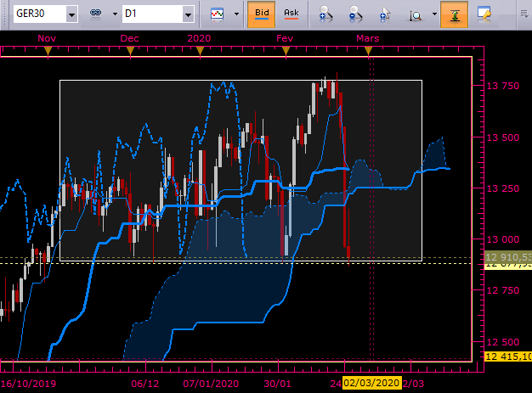This screenshot has height=393, width=532.
Task: Click the GER30 symbol input field
Action: click(40, 14)
